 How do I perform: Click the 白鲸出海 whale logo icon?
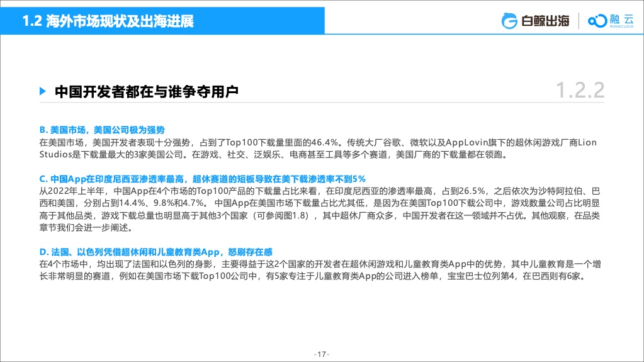pos(509,21)
